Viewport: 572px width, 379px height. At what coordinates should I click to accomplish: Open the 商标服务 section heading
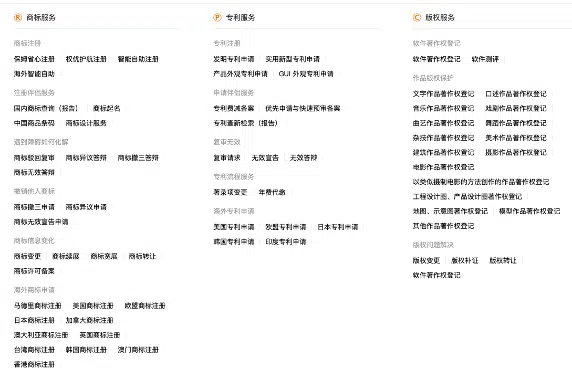[41, 18]
